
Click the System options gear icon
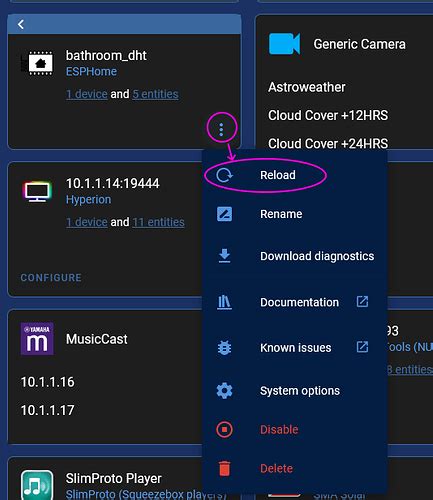tap(224, 391)
